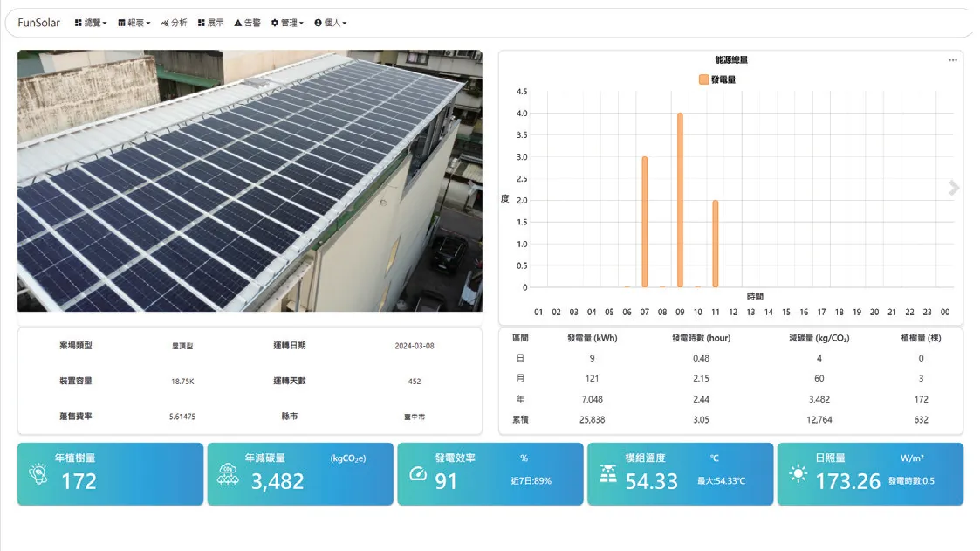This screenshot has width=980, height=551.
Task: Click the 121 monthly generation cell
Action: [592, 379]
